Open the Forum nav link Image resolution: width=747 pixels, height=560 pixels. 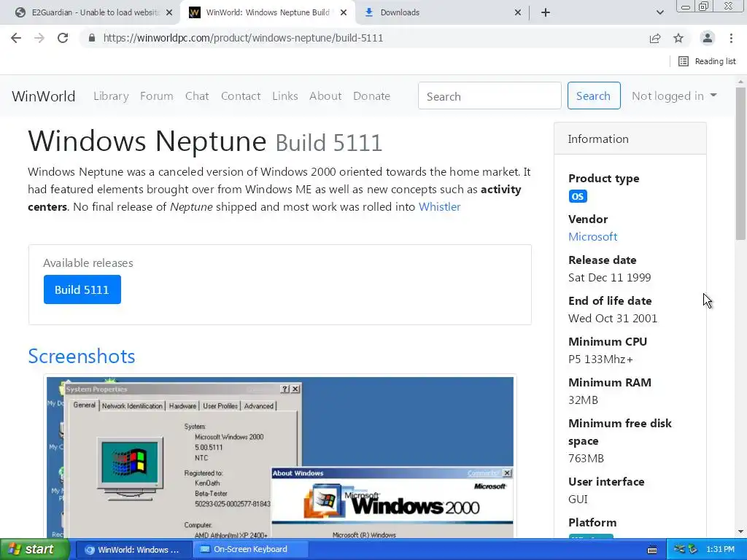156,96
